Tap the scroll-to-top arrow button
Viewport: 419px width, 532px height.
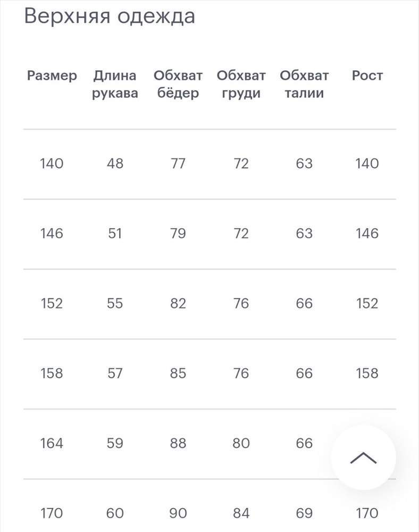click(363, 458)
